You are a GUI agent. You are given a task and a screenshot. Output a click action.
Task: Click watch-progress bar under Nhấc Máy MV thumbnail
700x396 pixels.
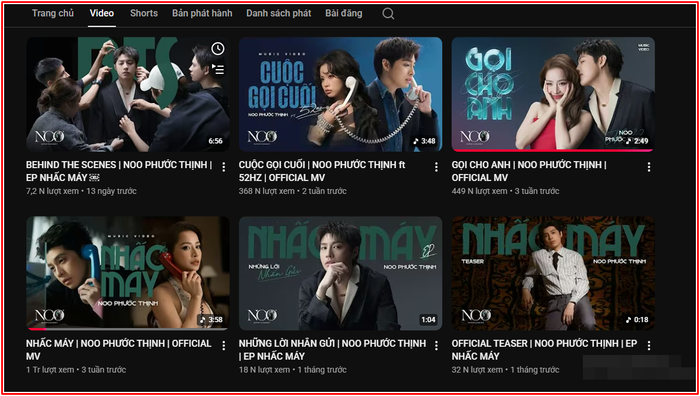pos(128,329)
